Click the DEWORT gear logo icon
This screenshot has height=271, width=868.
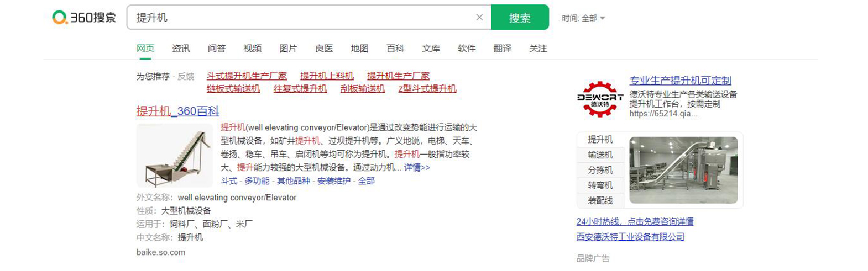(x=600, y=99)
